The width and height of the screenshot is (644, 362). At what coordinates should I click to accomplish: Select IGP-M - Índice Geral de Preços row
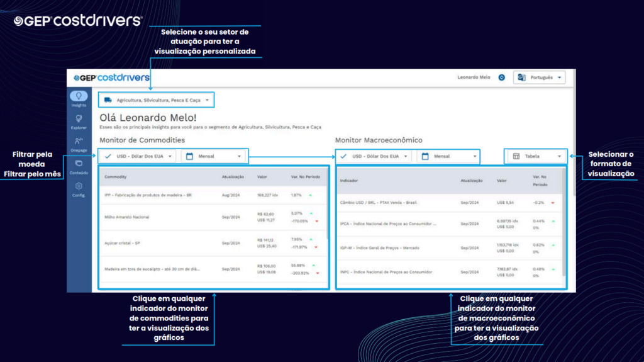(449, 248)
